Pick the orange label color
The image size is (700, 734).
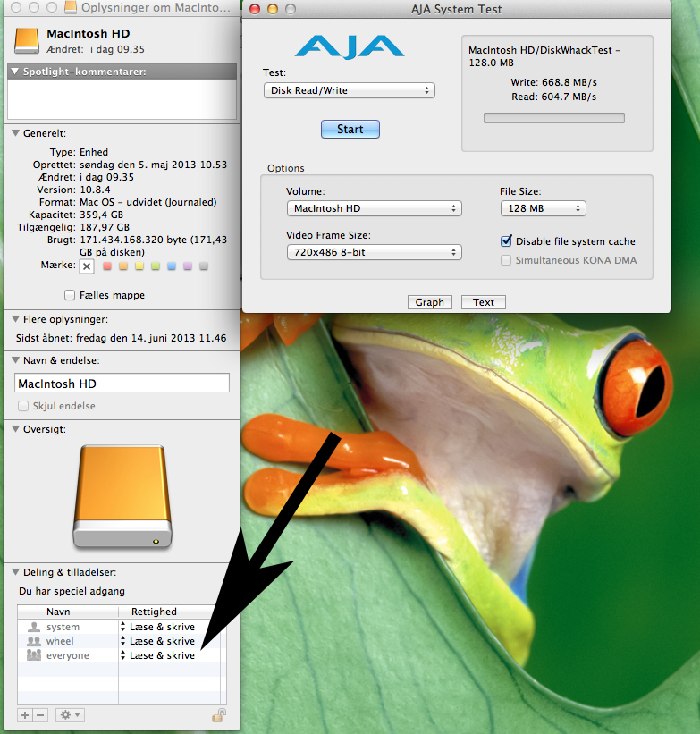tap(123, 266)
